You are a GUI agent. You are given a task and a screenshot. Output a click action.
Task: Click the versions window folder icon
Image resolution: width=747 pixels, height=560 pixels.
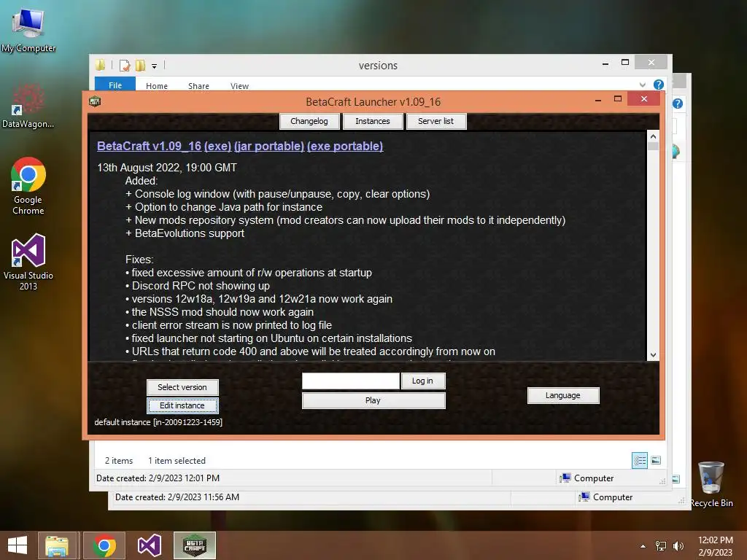coord(100,65)
